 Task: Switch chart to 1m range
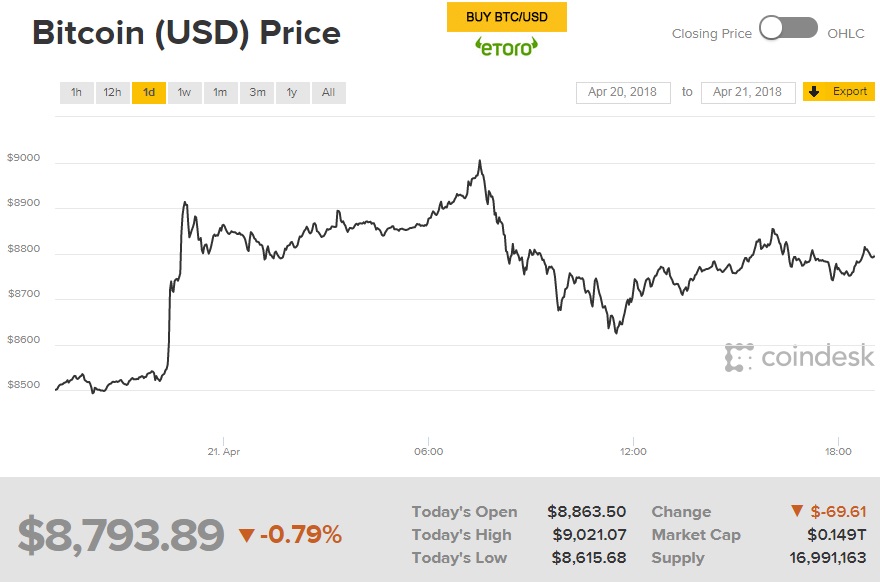tap(220, 93)
